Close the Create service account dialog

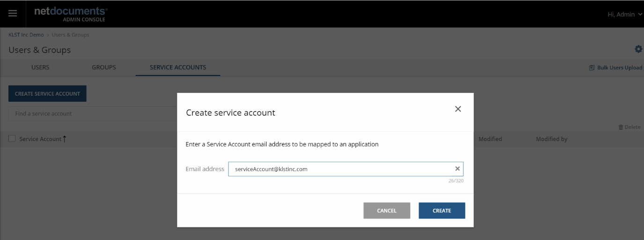[x=458, y=109]
